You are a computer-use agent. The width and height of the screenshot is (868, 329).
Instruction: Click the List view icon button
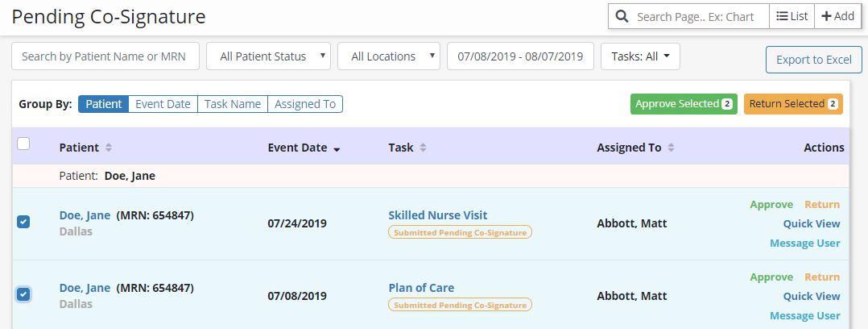pyautogui.click(x=792, y=16)
